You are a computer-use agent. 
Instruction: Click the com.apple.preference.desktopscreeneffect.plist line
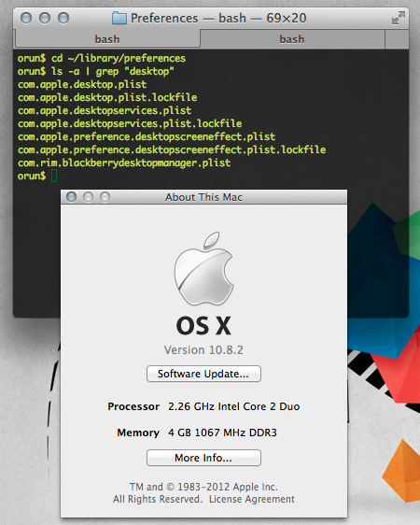pos(147,136)
